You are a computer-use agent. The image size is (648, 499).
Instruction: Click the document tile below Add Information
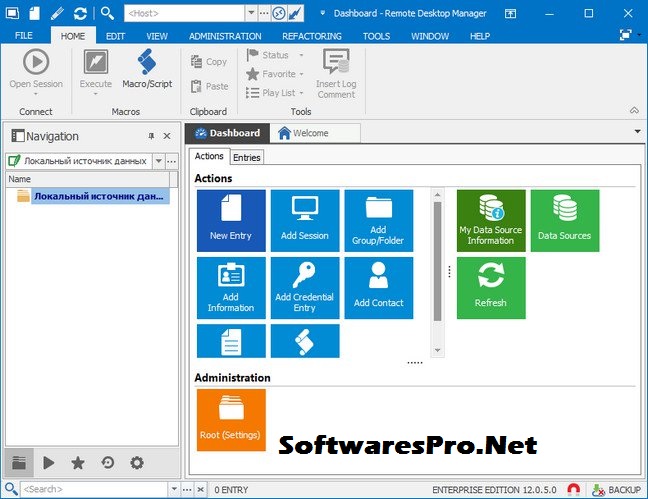point(231,341)
